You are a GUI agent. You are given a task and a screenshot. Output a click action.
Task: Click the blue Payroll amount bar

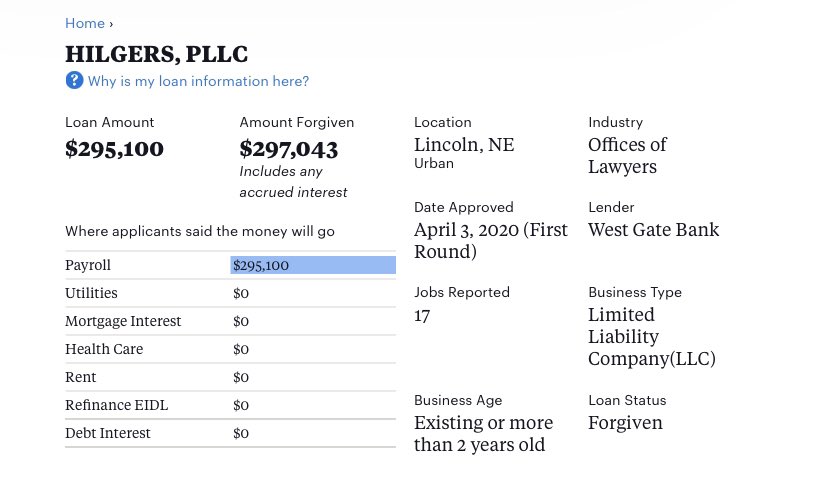[x=313, y=265]
